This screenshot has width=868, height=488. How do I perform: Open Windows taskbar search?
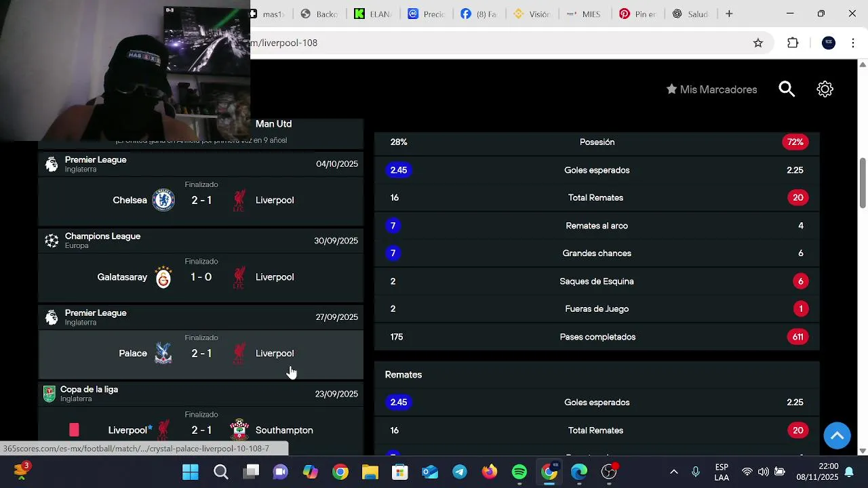pyautogui.click(x=221, y=472)
